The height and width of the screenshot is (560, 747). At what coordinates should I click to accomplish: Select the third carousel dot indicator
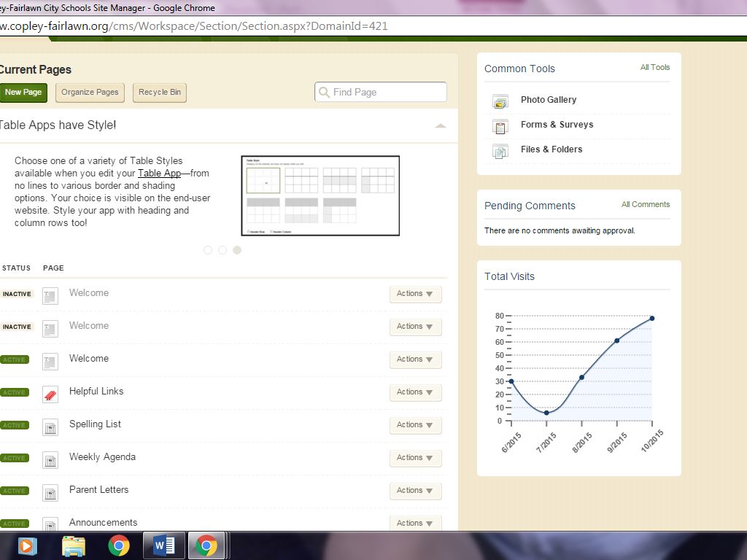click(237, 250)
